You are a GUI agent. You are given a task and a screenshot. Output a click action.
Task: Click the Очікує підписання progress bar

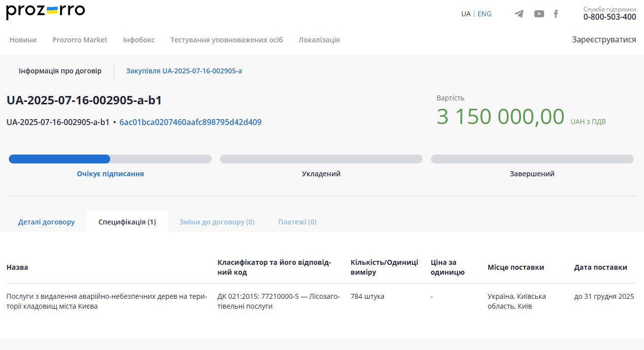(110, 159)
